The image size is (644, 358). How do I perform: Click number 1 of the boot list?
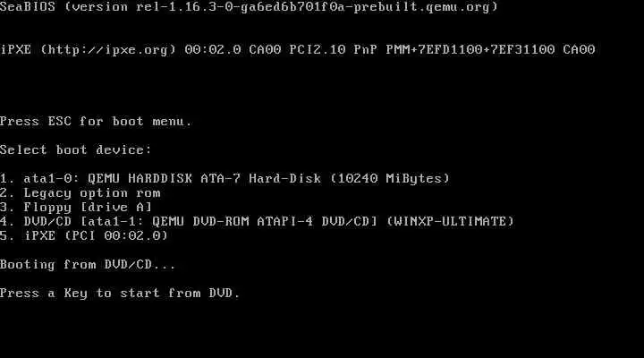tap(6, 178)
